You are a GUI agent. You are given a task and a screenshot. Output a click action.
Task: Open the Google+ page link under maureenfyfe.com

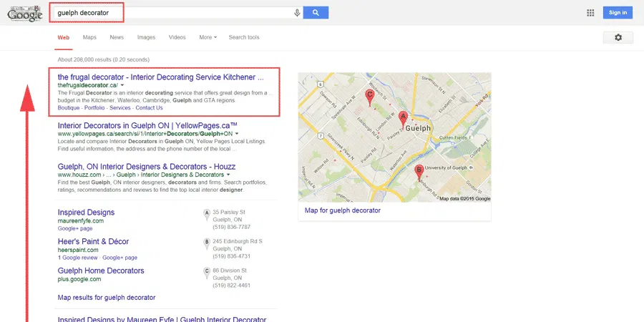coord(75,228)
